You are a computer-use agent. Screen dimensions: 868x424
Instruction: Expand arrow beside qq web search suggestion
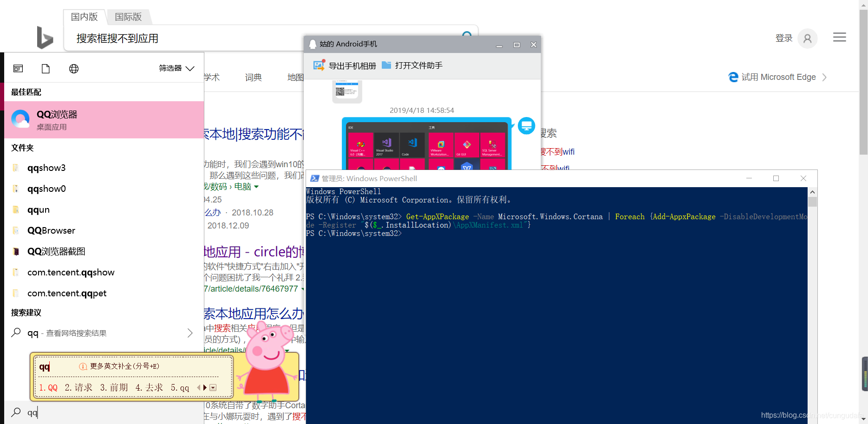pyautogui.click(x=190, y=333)
